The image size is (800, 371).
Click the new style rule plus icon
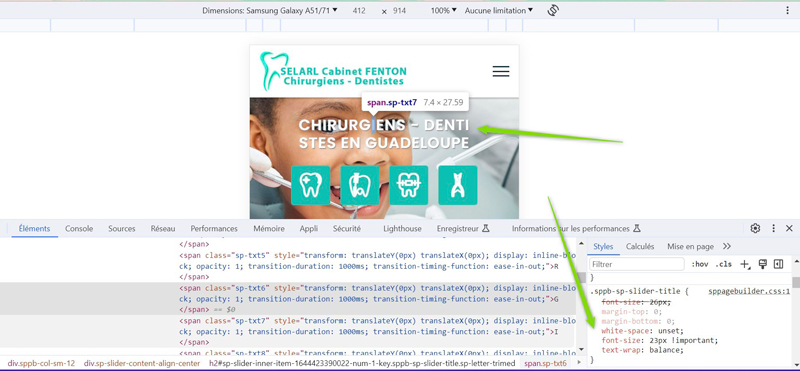(x=745, y=264)
